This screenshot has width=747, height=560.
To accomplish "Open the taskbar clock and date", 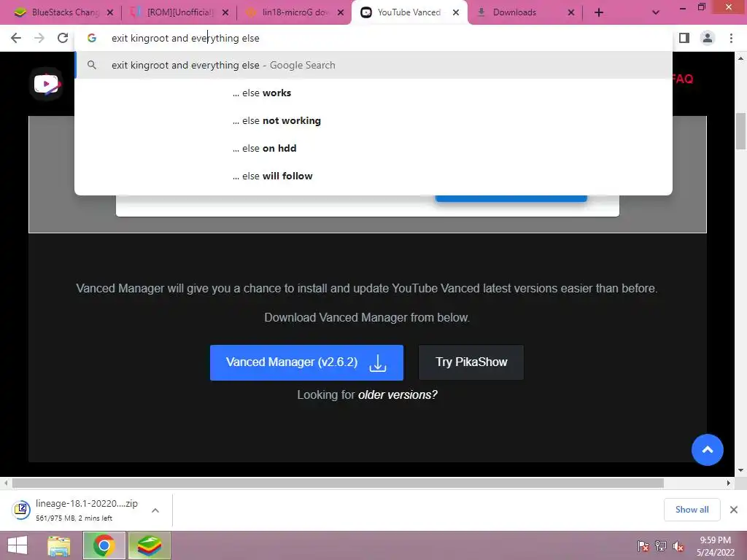I will pos(715,546).
